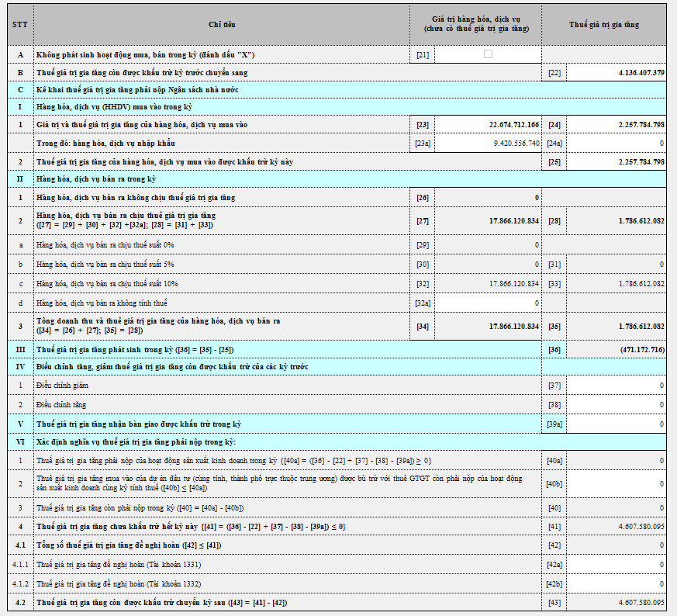This screenshot has height=616, width=677.
Task: Select field [38] Điều chỉnh tăng
Action: (x=616, y=405)
